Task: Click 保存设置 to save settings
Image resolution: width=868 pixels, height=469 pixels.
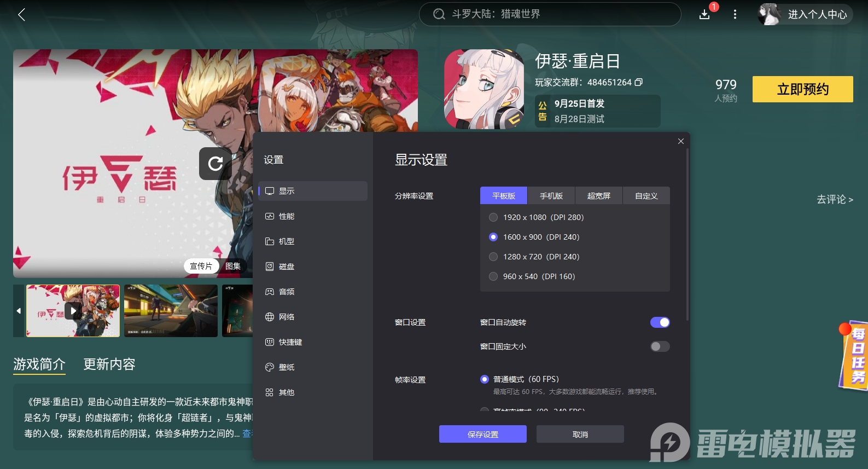Action: pos(483,434)
